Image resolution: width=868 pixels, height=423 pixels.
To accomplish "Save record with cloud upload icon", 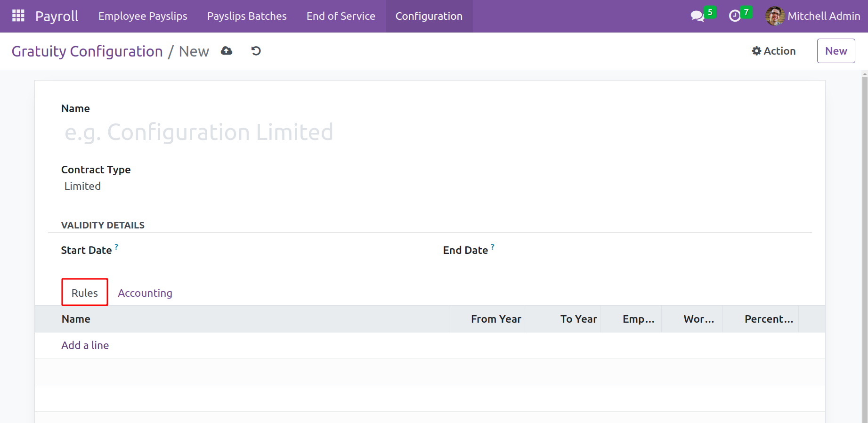I will [x=227, y=51].
